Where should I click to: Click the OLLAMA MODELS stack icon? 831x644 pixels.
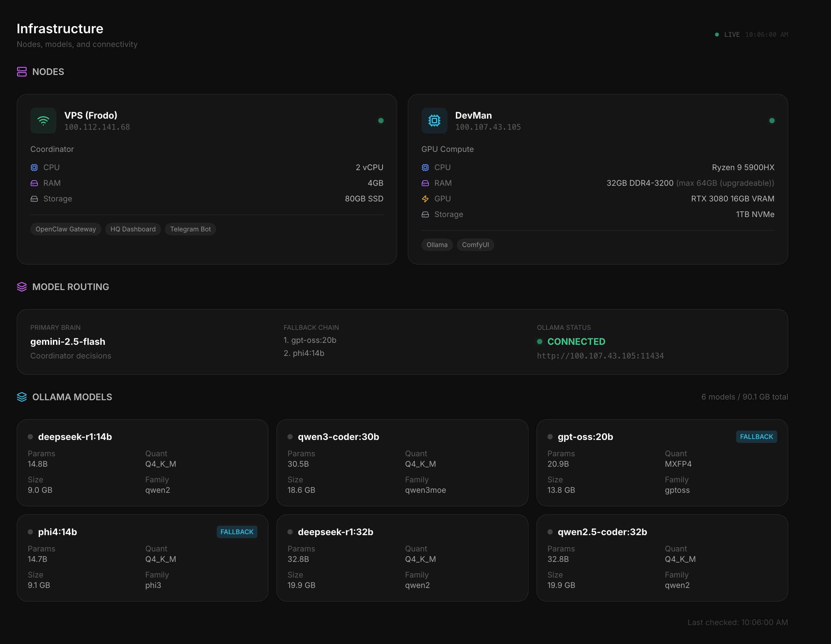pyautogui.click(x=22, y=397)
